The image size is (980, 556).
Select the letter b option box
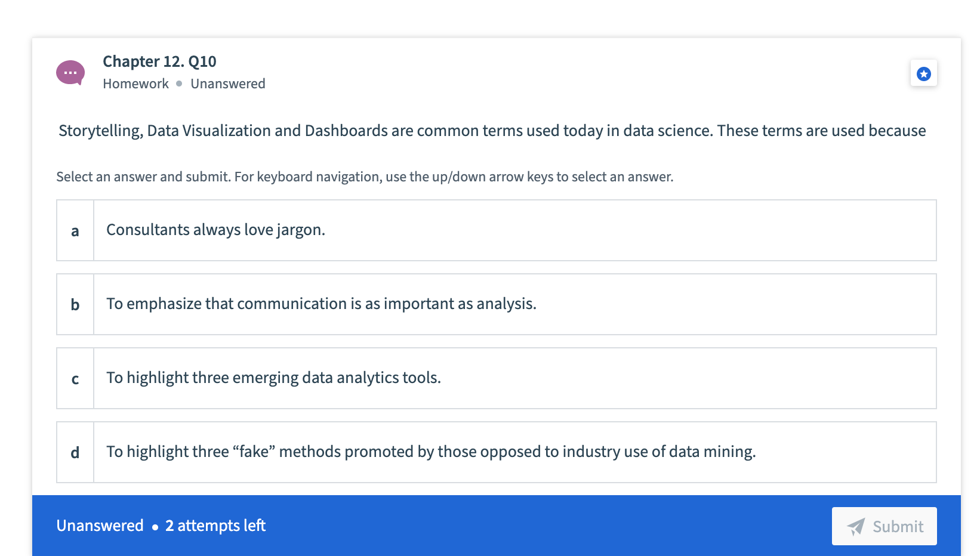point(75,305)
